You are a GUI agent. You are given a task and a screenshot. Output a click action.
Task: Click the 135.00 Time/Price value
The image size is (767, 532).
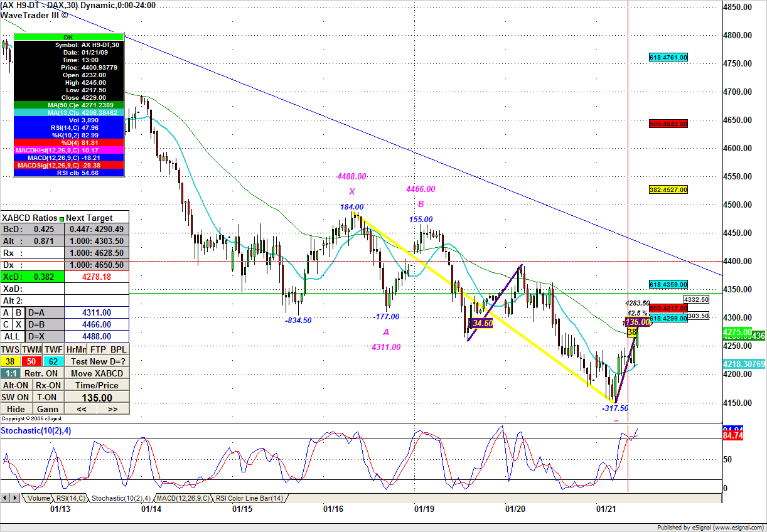point(97,397)
